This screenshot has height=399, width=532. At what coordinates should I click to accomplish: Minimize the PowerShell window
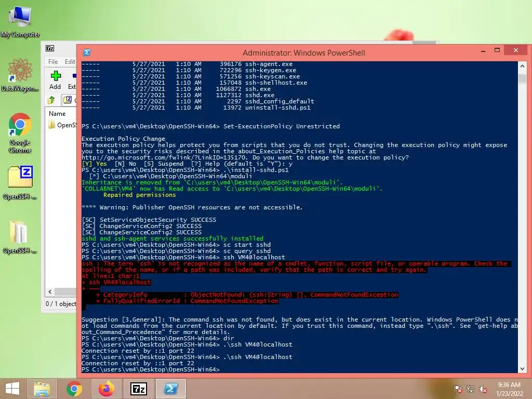(483, 51)
